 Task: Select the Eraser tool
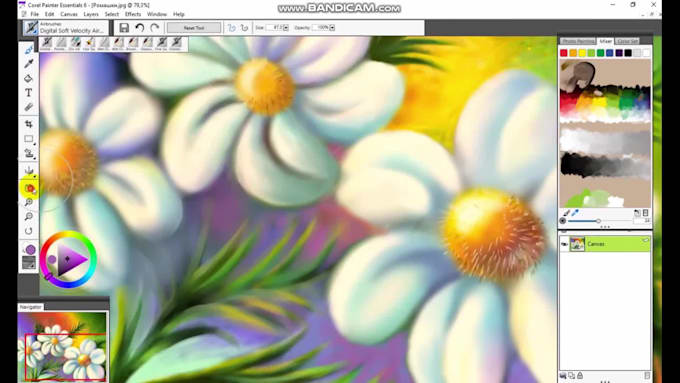click(x=29, y=107)
